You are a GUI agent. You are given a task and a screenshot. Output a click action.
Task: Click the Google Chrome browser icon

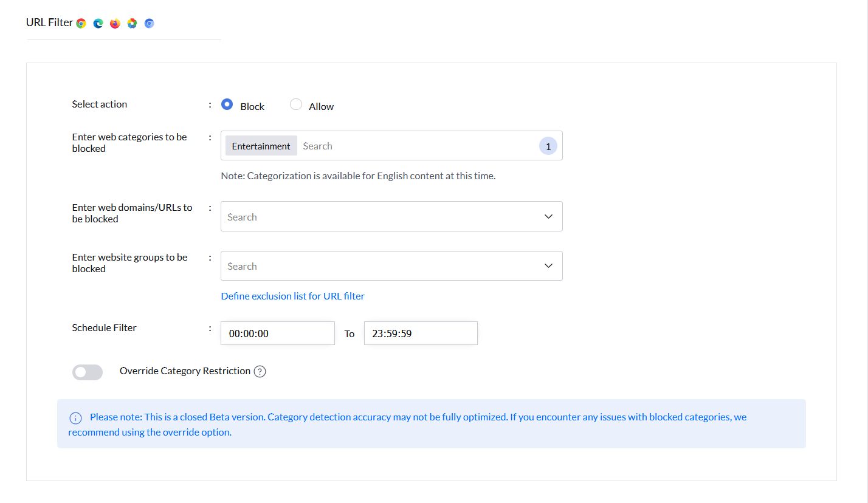pos(81,23)
